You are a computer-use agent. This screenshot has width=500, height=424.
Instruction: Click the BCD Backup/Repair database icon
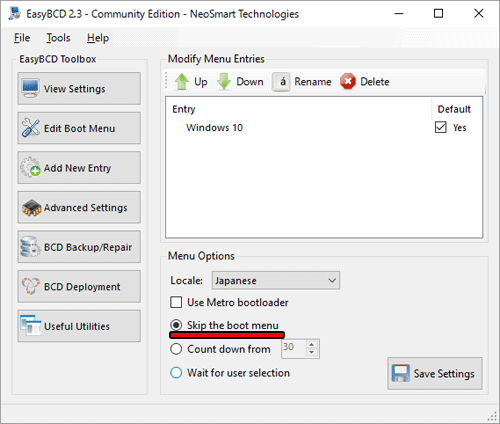(x=30, y=247)
